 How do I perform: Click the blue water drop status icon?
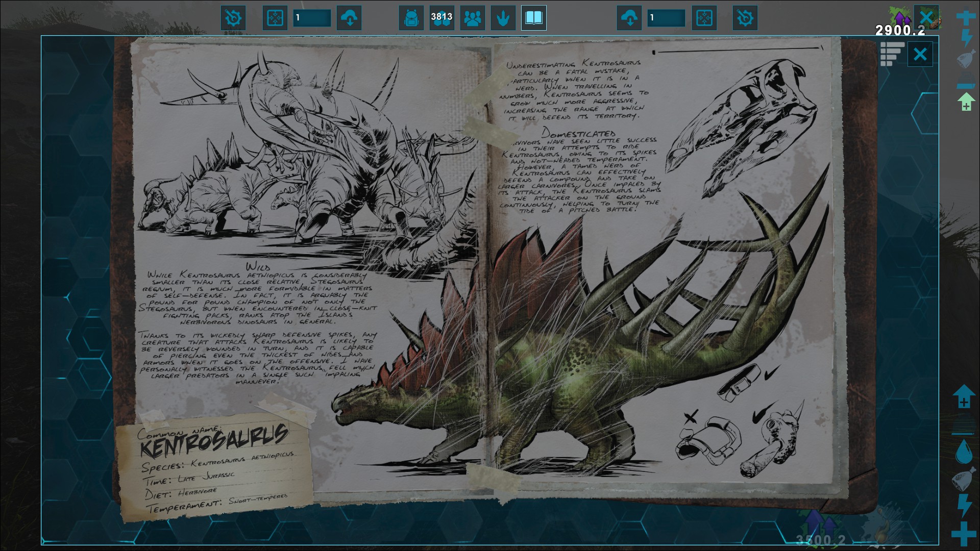[964, 452]
